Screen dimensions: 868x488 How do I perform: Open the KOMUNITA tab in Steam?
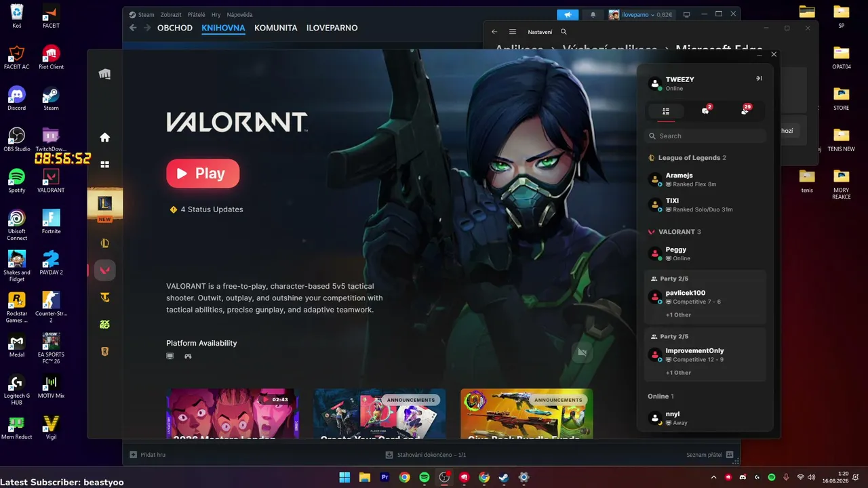[276, 28]
